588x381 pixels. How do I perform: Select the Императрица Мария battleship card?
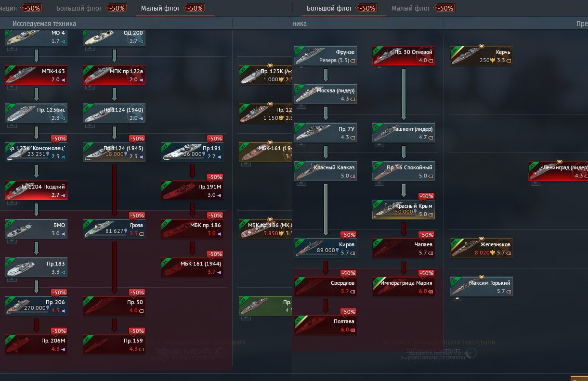(404, 287)
